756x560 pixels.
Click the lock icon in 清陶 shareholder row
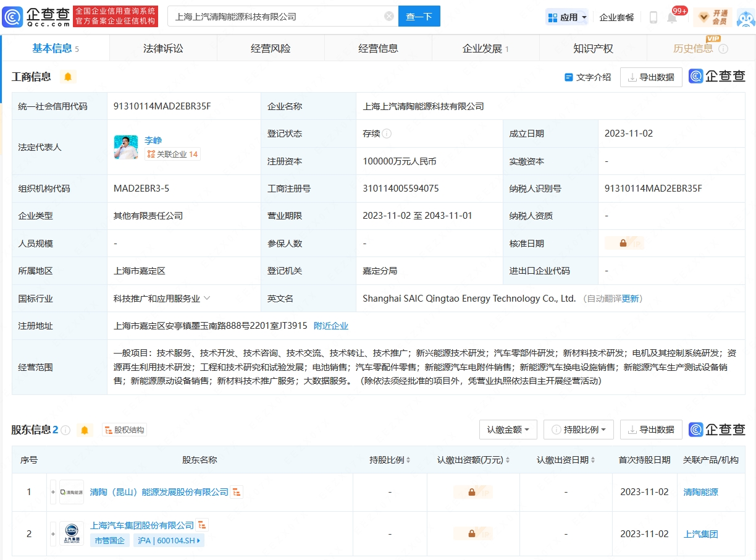pyautogui.click(x=472, y=493)
